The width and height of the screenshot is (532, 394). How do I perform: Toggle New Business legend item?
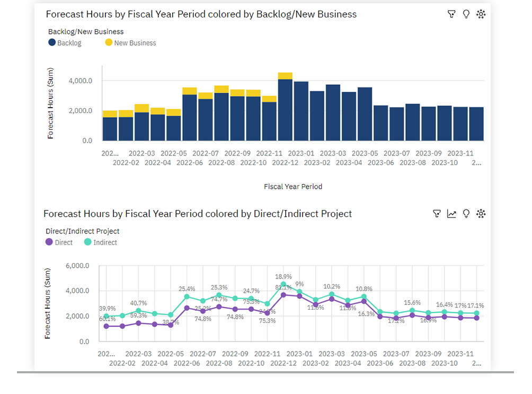pyautogui.click(x=131, y=43)
